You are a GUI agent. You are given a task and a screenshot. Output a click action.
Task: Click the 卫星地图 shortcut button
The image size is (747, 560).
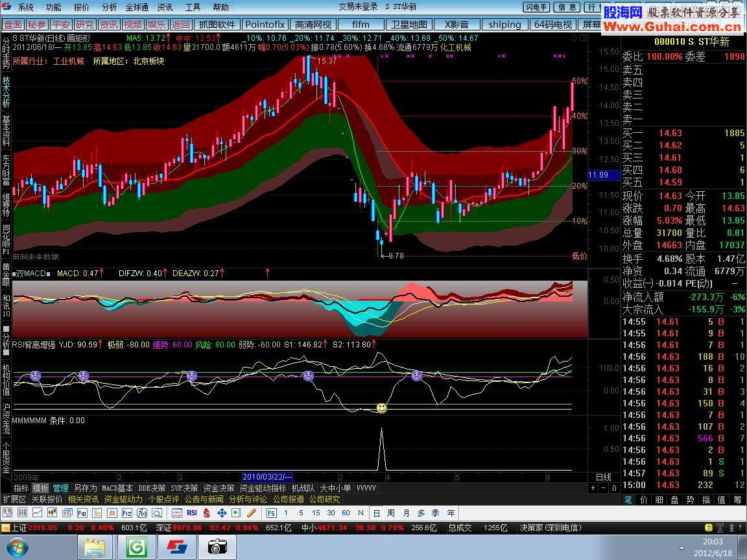[409, 24]
